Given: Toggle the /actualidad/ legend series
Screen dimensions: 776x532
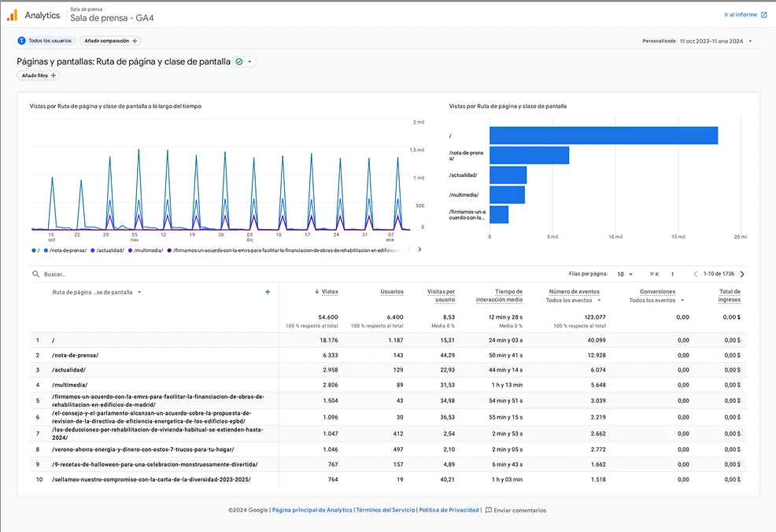Looking at the screenshot, I should click(x=107, y=250).
